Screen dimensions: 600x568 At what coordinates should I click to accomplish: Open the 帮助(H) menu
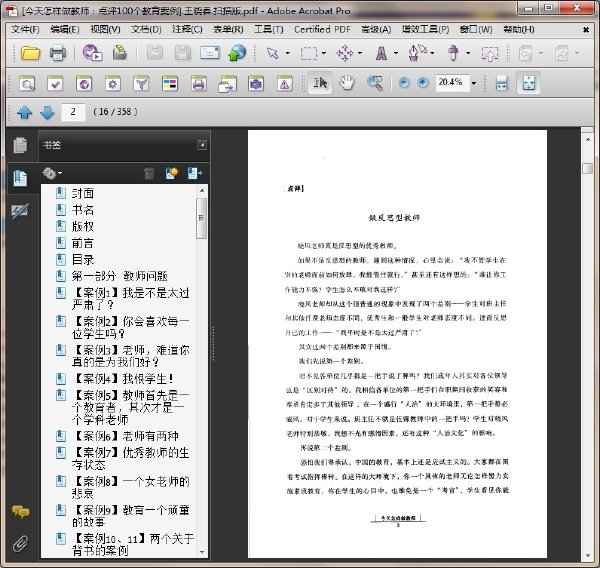click(x=519, y=29)
